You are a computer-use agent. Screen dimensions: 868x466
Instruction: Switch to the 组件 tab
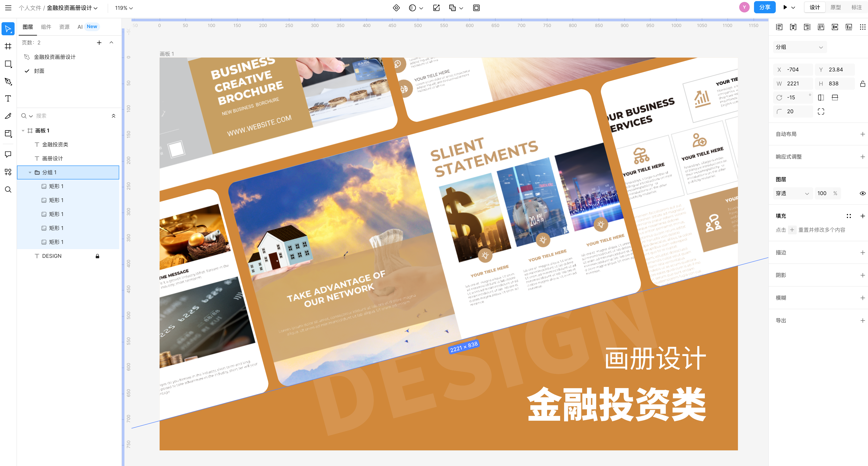pyautogui.click(x=46, y=27)
